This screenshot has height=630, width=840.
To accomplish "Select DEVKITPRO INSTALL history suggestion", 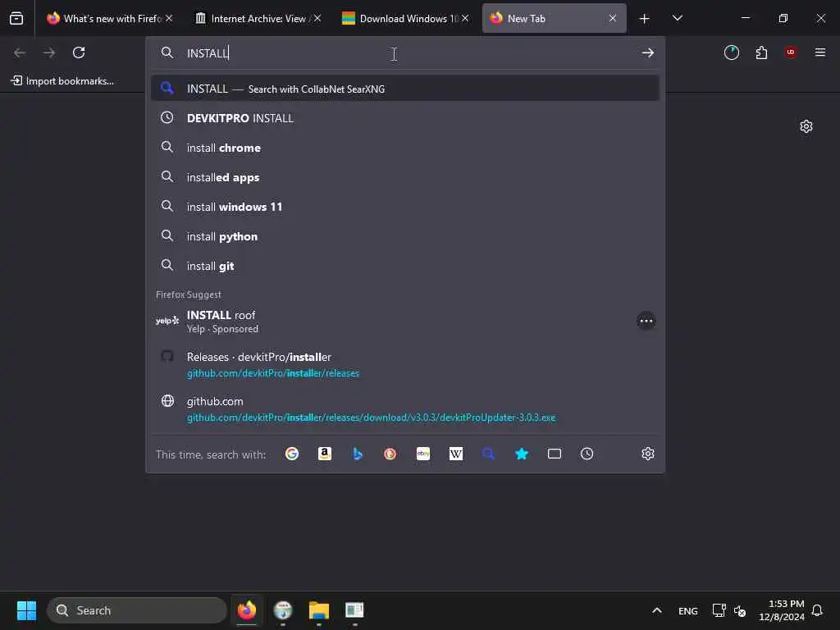I will pyautogui.click(x=405, y=118).
